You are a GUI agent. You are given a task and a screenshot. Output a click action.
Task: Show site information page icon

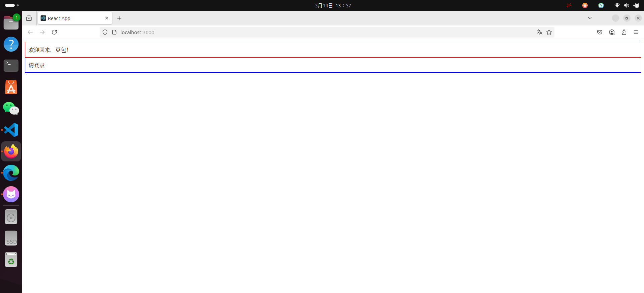click(x=114, y=32)
